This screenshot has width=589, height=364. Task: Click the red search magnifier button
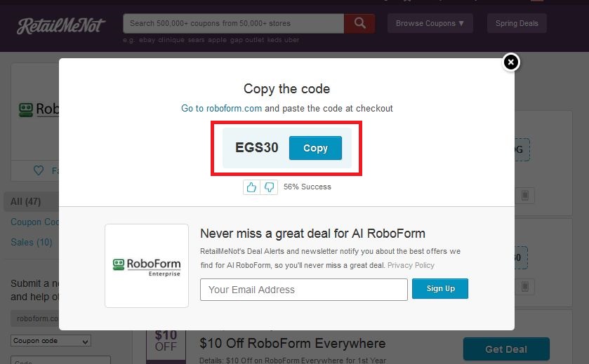point(359,24)
